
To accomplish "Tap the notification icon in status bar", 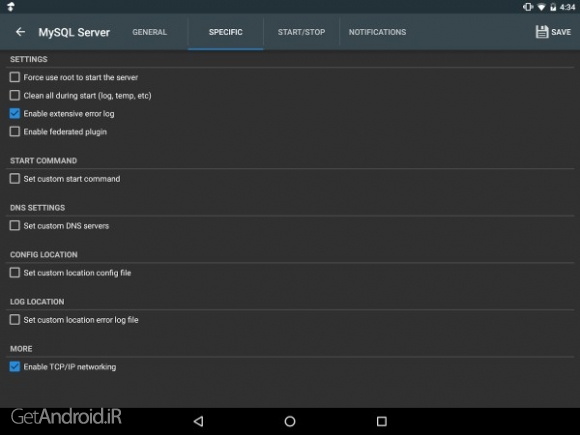I will [x=11, y=7].
